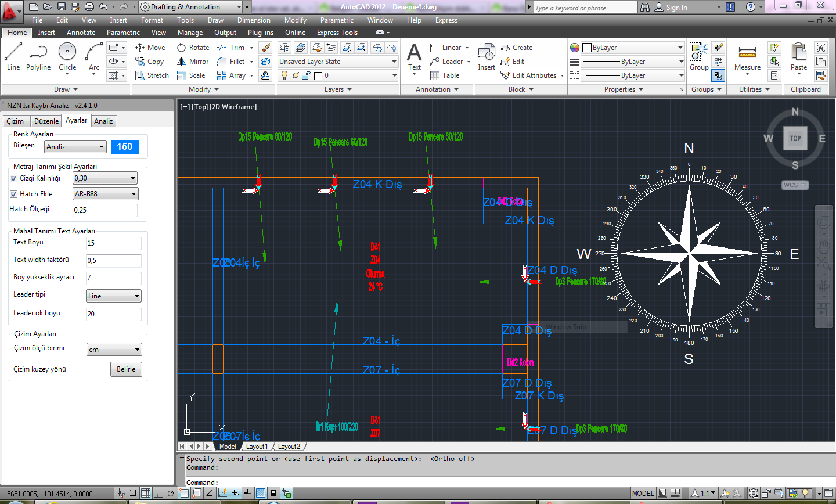Switch to the Analiz tab
The image size is (836, 504).
103,121
